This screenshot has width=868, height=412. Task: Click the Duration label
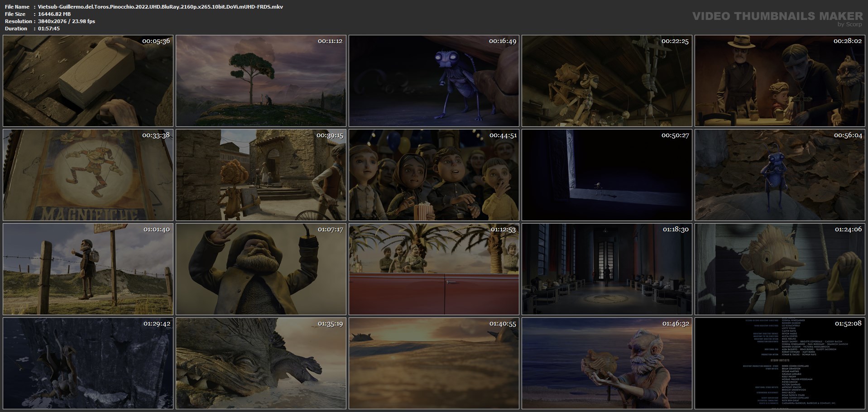point(16,29)
